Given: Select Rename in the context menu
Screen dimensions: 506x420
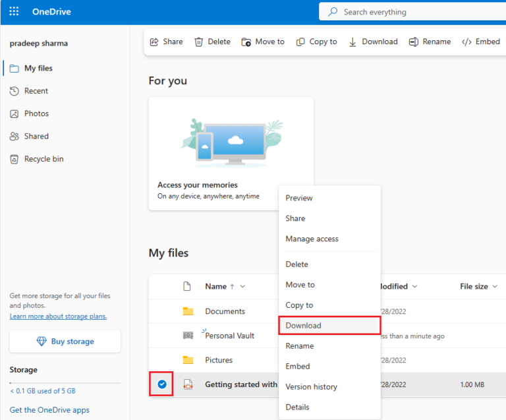Looking at the screenshot, I should click(x=329, y=345).
